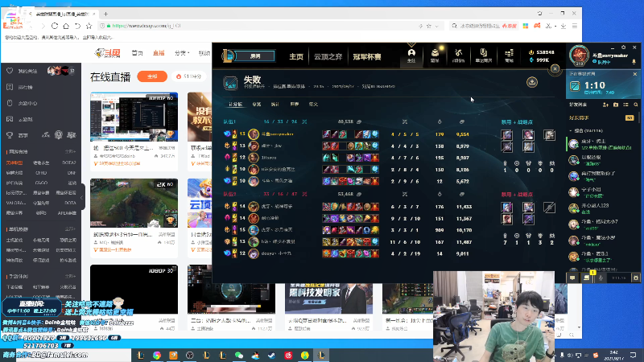
Task: Click the Douyu logo on the website
Action: [108, 53]
